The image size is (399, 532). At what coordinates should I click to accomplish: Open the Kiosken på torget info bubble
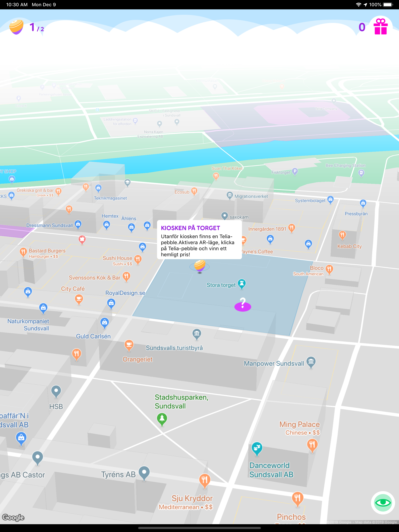[x=199, y=240]
